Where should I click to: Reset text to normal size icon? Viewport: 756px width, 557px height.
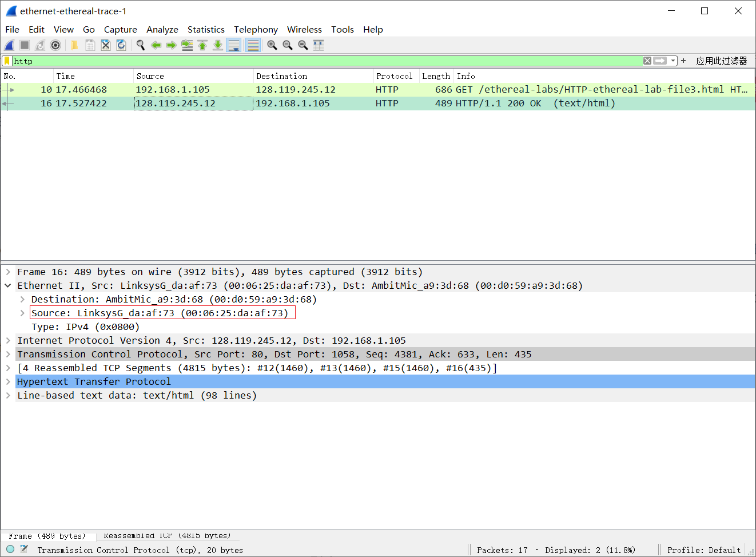(303, 45)
